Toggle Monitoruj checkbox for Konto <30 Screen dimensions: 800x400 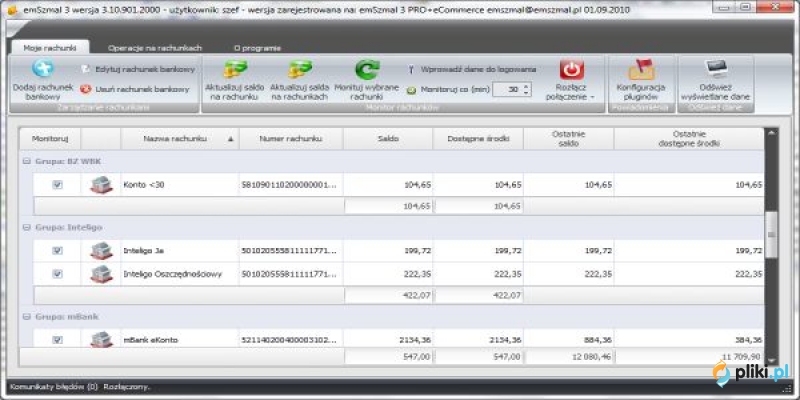click(x=58, y=185)
